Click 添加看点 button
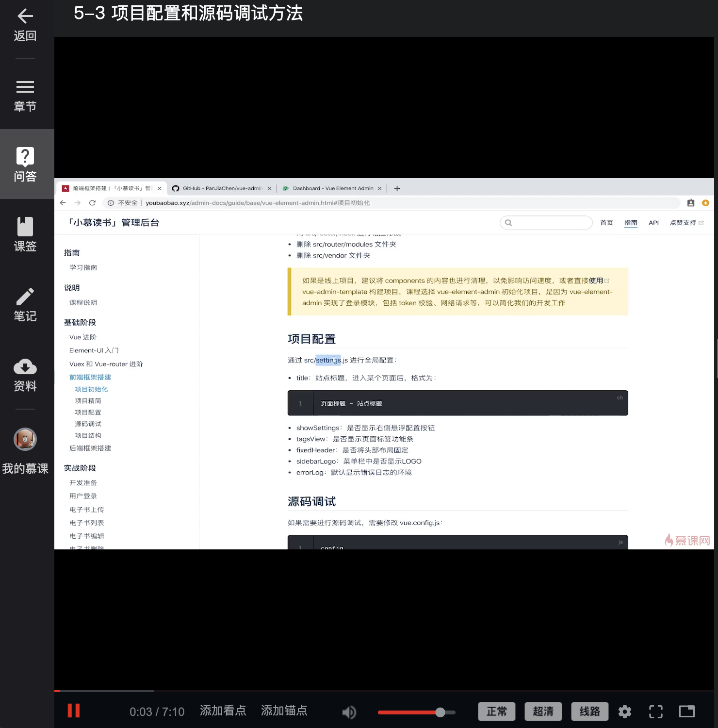The image size is (718, 728). pos(223,711)
